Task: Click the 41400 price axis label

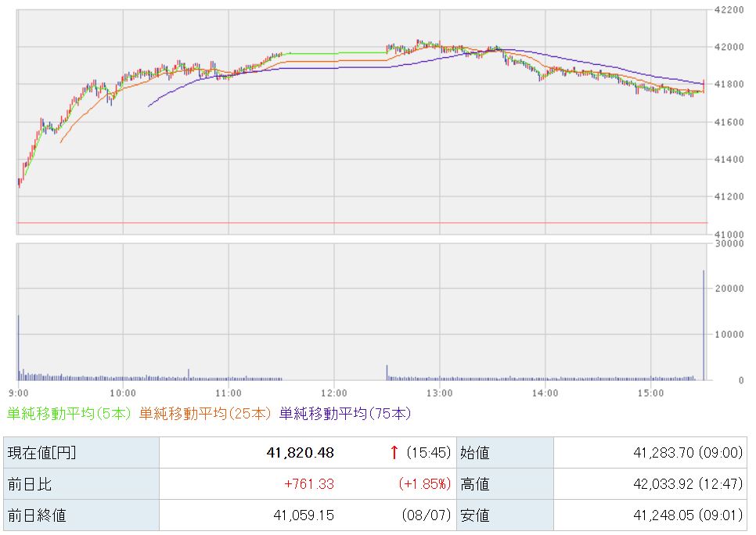Action: [729, 160]
